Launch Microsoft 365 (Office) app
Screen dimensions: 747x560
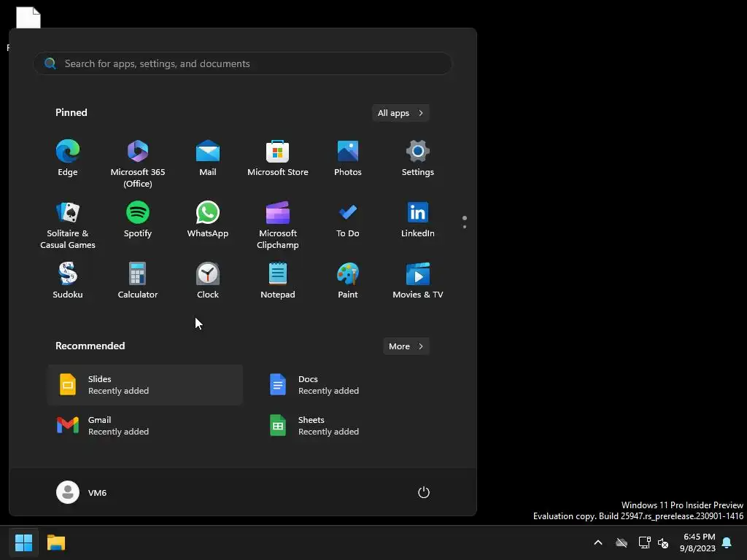click(x=138, y=164)
